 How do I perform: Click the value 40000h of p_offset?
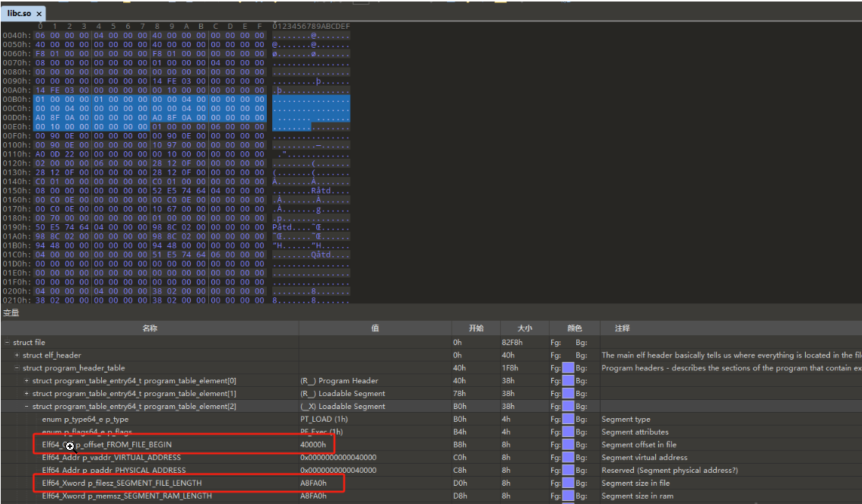(x=313, y=445)
